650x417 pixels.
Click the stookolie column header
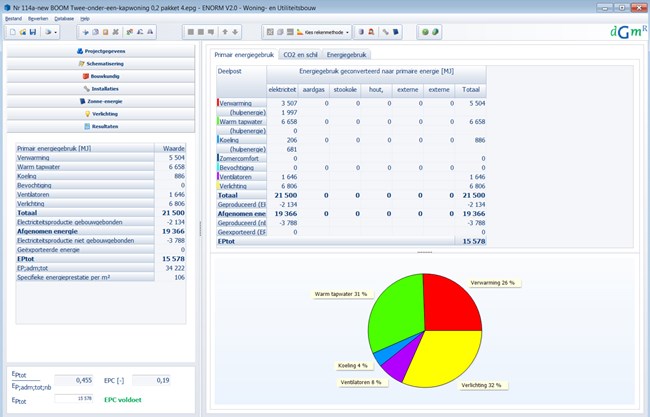click(345, 90)
